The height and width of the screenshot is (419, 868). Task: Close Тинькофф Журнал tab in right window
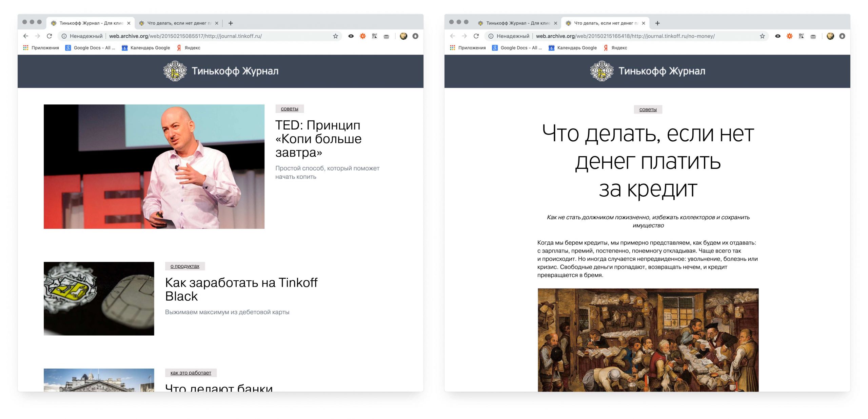[x=555, y=23]
